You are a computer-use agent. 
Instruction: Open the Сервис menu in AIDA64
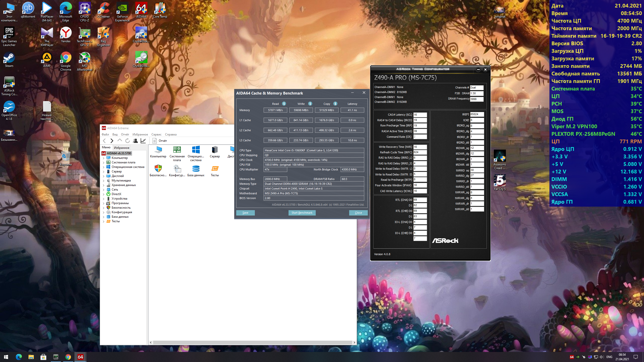tap(156, 134)
